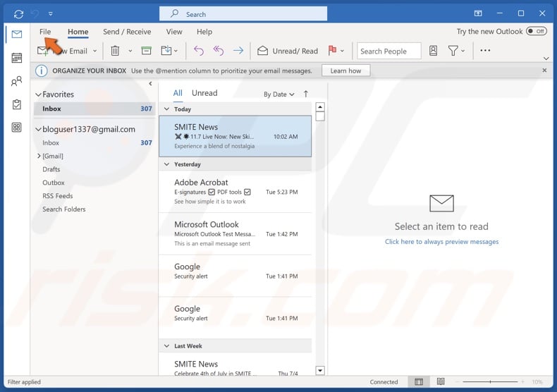Open the File menu tab

pos(45,32)
